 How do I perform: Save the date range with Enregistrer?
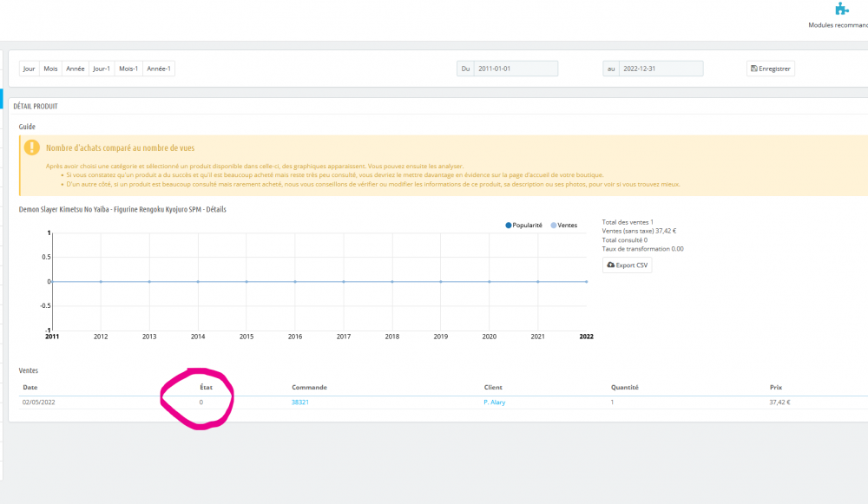click(x=771, y=69)
